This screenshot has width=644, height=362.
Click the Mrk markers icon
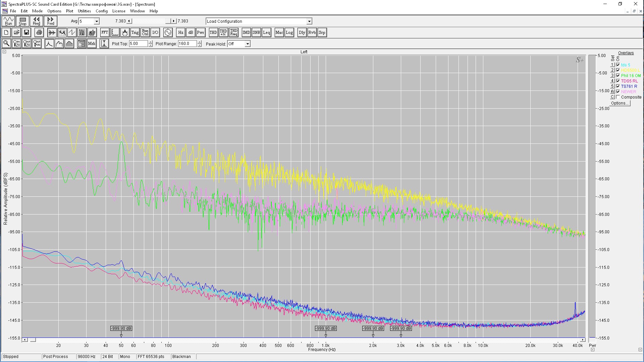point(92,44)
